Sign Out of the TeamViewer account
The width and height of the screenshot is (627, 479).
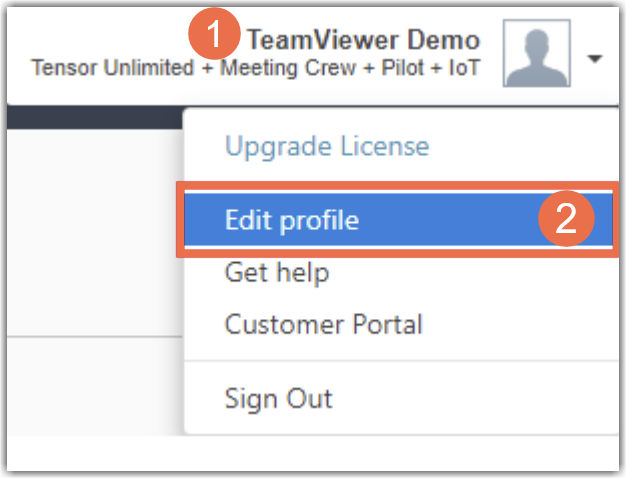point(279,398)
